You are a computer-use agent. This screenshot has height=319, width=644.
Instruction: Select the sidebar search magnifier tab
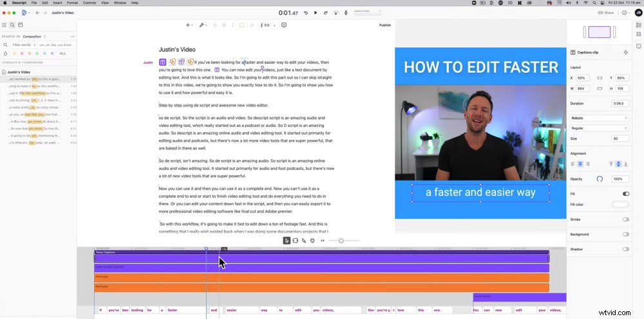12,25
